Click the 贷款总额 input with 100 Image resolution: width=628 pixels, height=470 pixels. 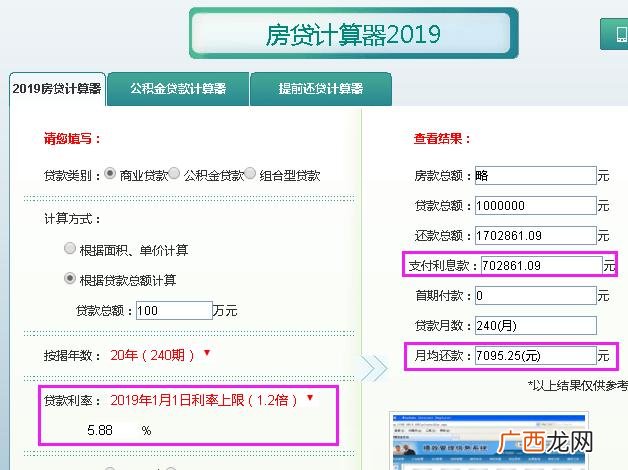(x=174, y=311)
